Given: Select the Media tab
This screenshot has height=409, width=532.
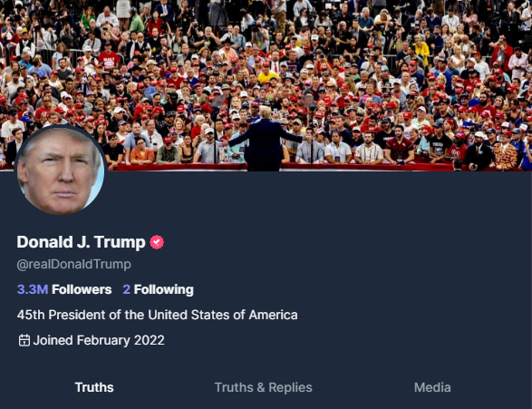Looking at the screenshot, I should click(432, 387).
